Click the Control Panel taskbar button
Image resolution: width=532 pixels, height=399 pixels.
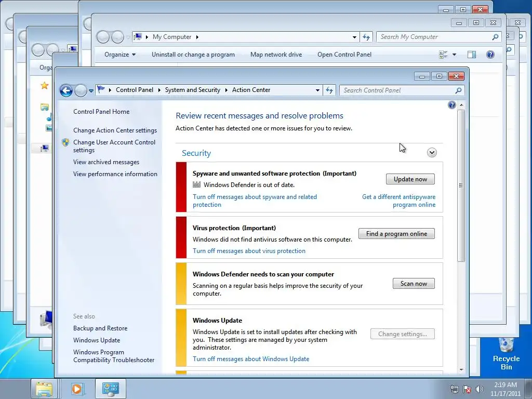tap(110, 389)
